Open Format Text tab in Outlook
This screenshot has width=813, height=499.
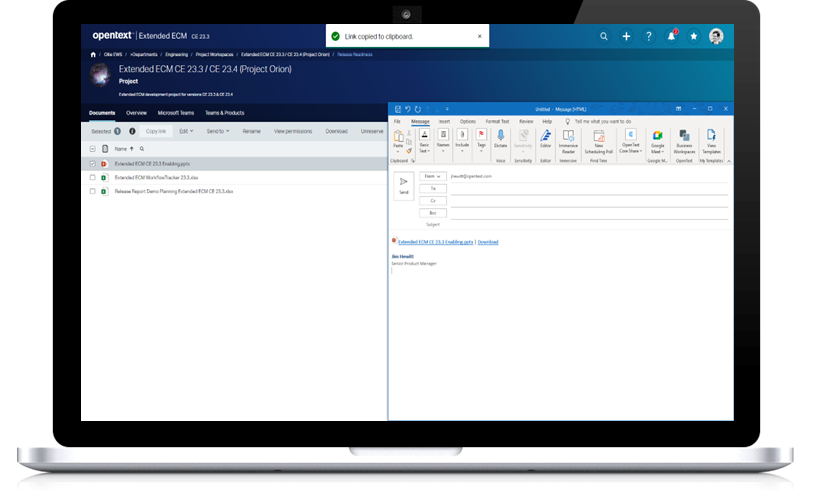(x=497, y=121)
